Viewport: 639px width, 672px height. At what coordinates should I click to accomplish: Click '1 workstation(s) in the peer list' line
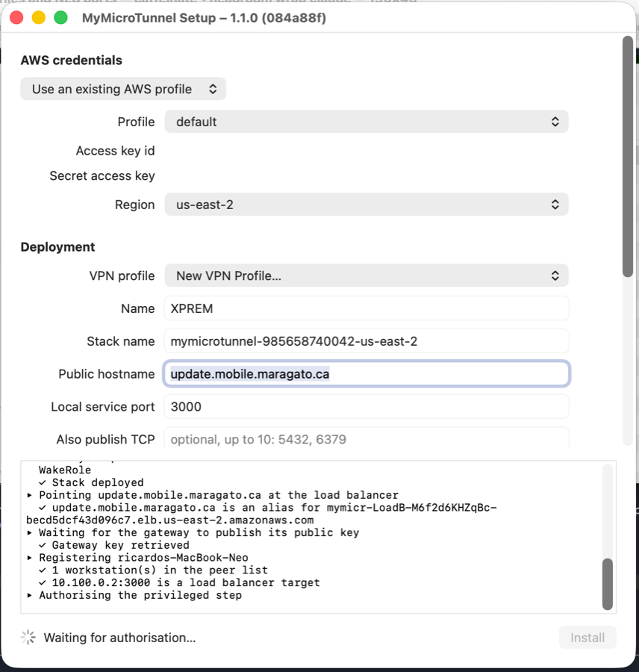[x=154, y=570]
